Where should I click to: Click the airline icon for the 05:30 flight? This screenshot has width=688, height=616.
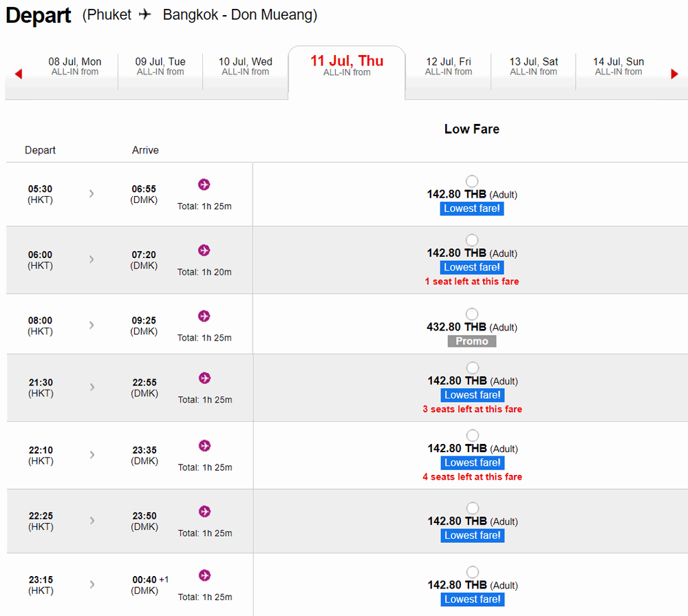click(x=204, y=184)
